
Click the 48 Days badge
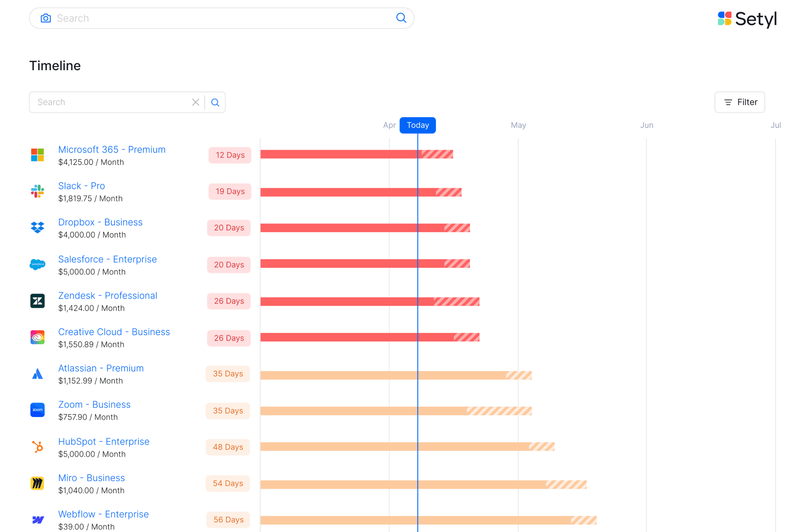coord(228,447)
